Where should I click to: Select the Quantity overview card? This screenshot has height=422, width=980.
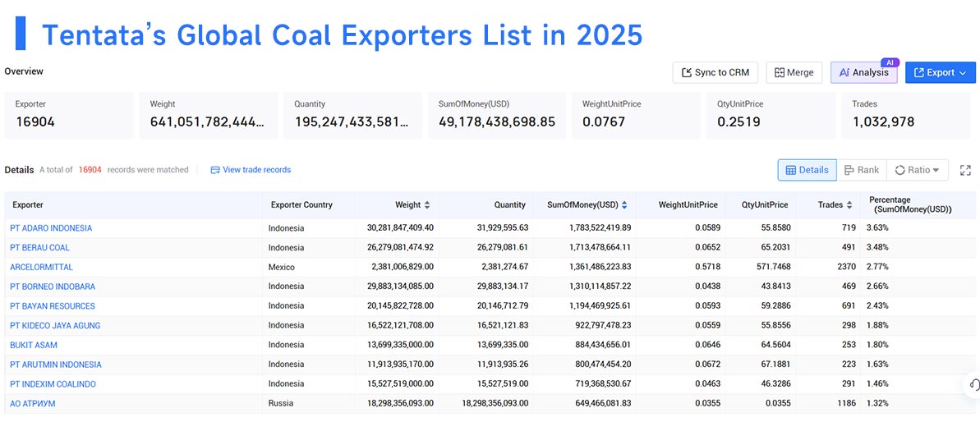352,115
